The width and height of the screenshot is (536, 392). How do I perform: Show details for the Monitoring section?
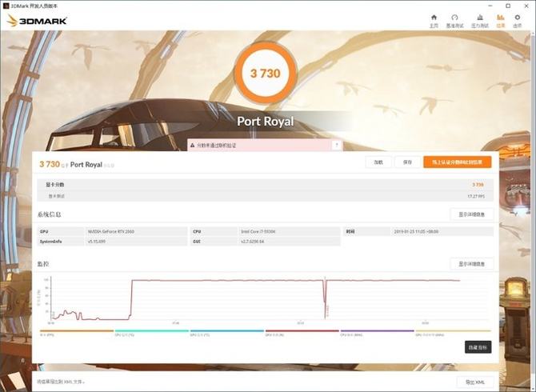tap(472, 264)
